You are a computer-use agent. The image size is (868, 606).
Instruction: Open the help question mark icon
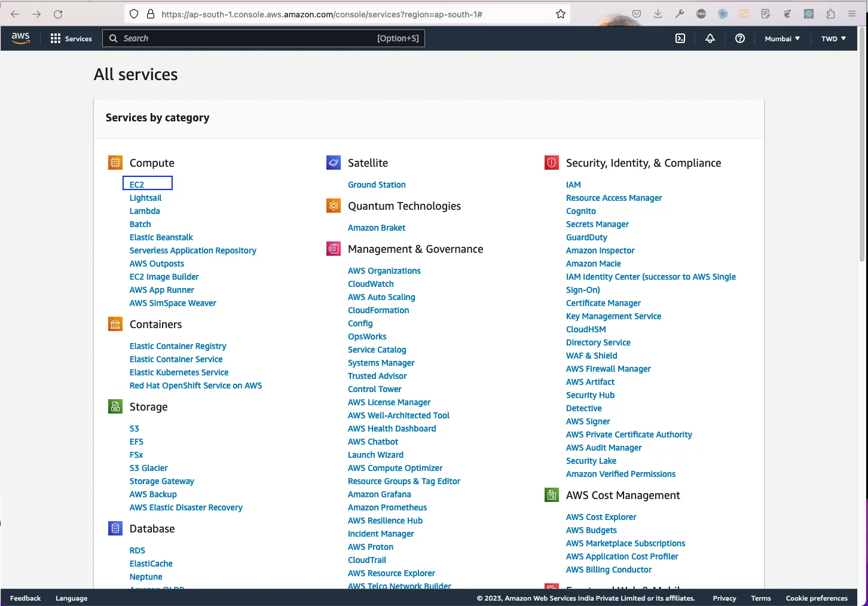pyautogui.click(x=740, y=38)
